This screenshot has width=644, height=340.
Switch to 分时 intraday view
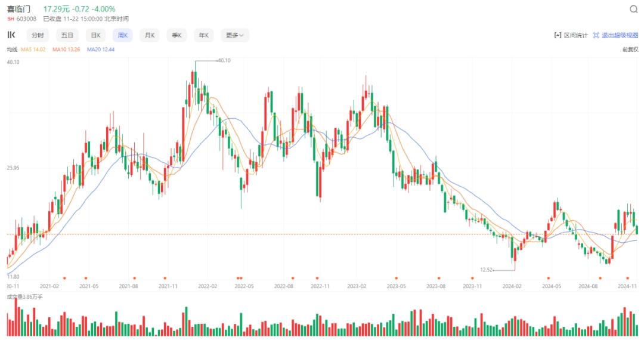click(x=38, y=35)
